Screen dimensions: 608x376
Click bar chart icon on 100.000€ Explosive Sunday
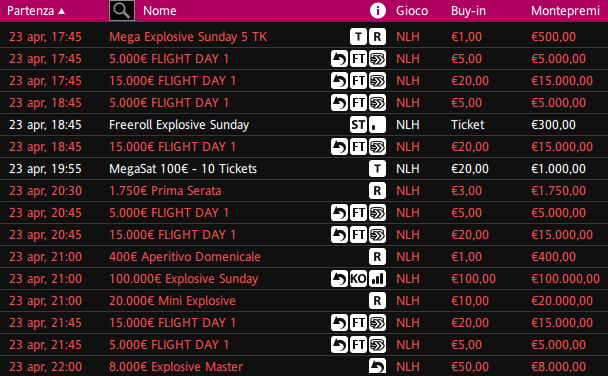point(377,279)
